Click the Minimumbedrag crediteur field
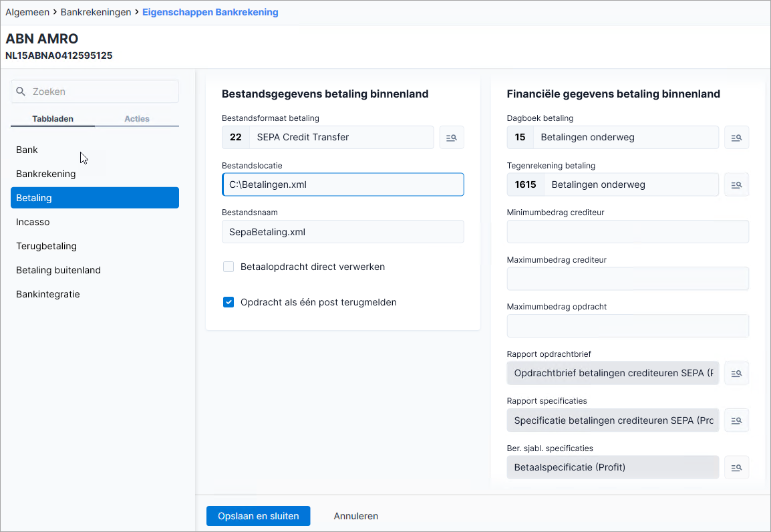771x532 pixels. 627,232
